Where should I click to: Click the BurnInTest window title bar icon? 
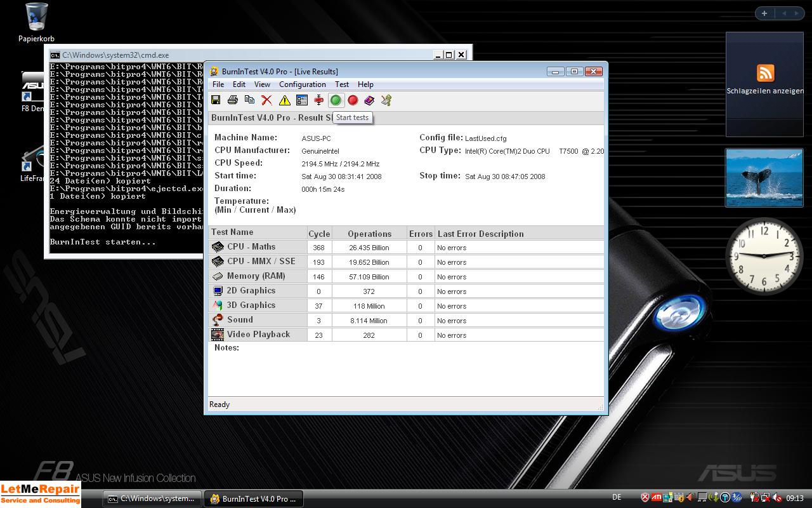214,71
